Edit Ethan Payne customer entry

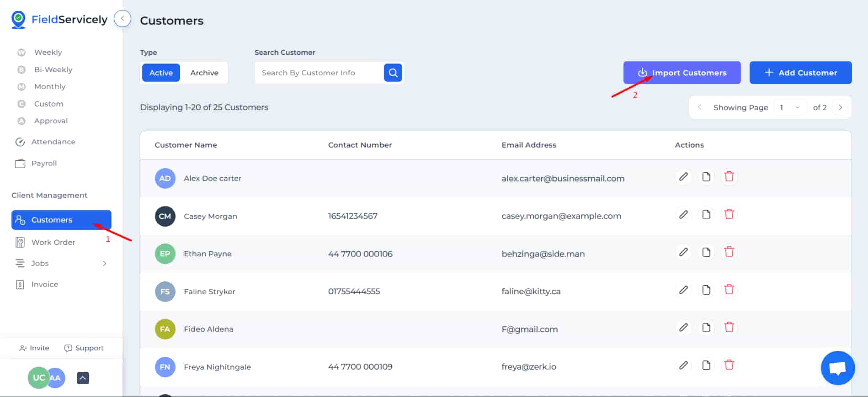point(683,252)
